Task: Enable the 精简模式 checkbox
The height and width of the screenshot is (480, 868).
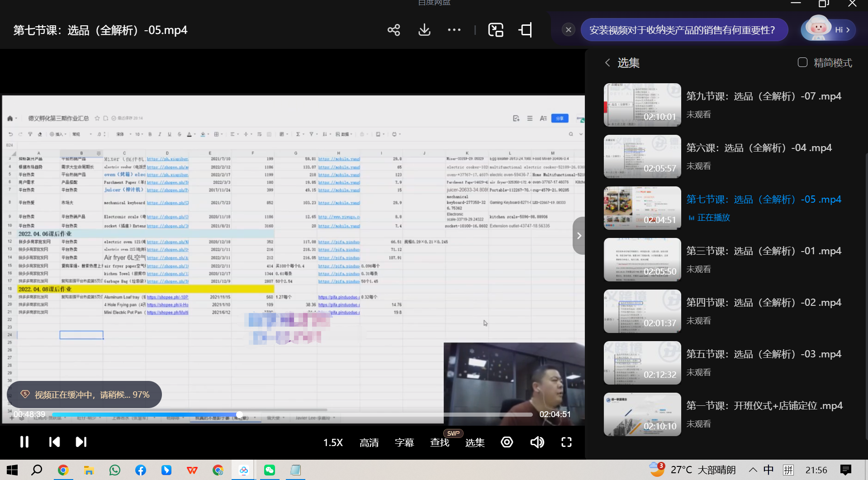Action: point(802,62)
